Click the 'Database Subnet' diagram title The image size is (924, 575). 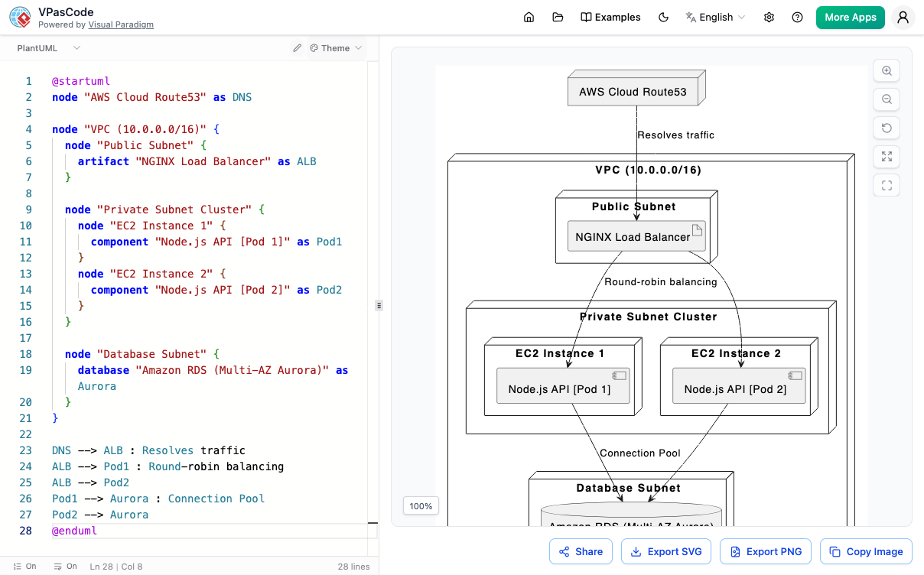(629, 488)
